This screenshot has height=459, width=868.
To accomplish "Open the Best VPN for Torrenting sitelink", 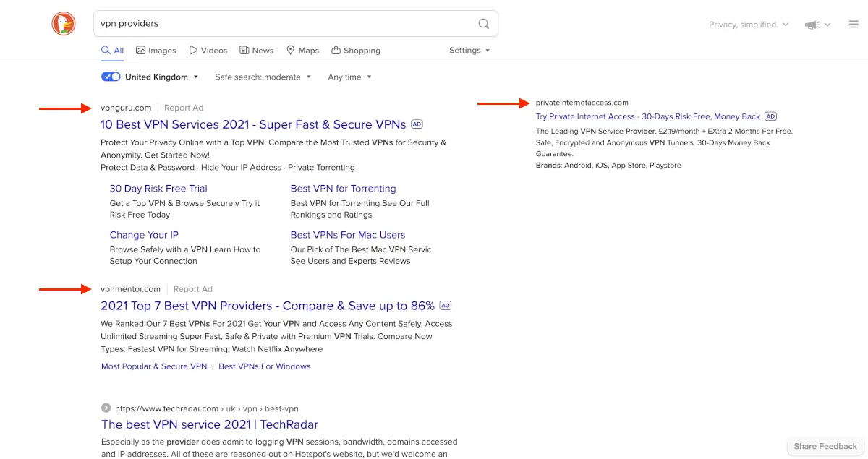I will [x=344, y=189].
